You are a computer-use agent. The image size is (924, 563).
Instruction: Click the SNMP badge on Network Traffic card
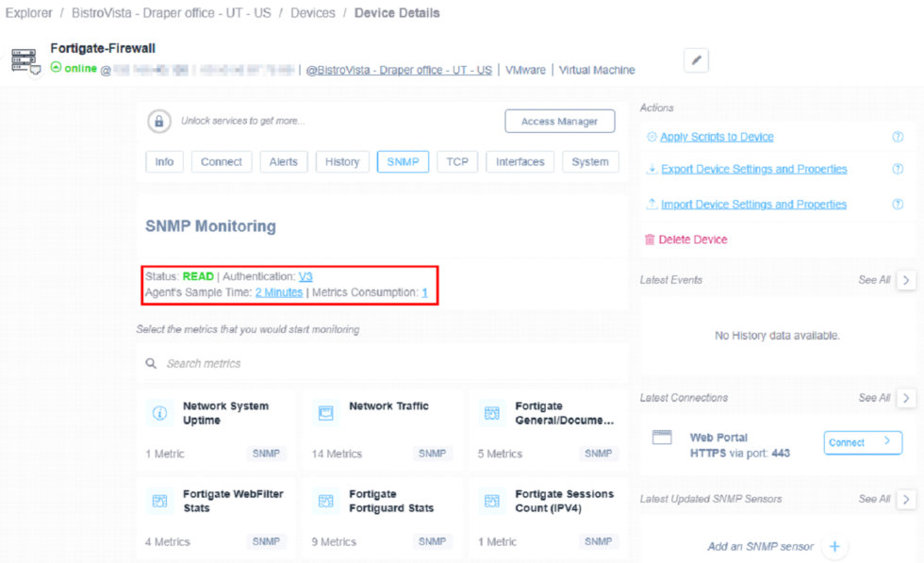(x=432, y=454)
